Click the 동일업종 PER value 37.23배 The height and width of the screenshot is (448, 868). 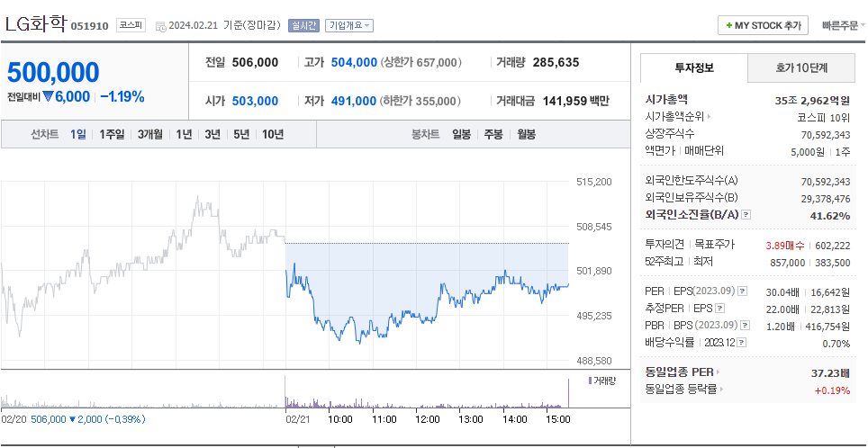coord(831,374)
